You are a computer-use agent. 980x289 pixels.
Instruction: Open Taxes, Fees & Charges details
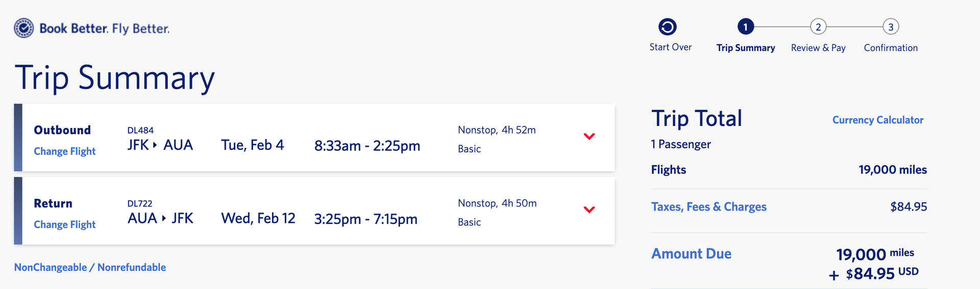pos(708,207)
